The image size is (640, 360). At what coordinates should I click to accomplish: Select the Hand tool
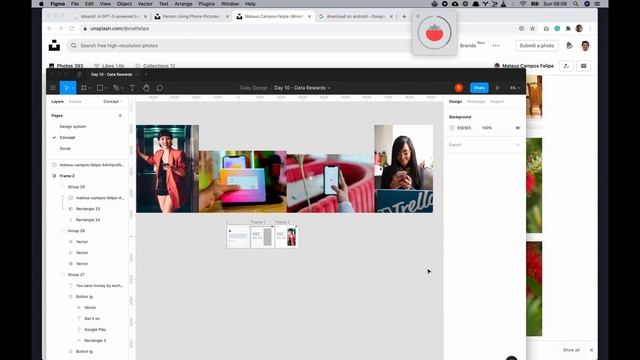(x=146, y=88)
